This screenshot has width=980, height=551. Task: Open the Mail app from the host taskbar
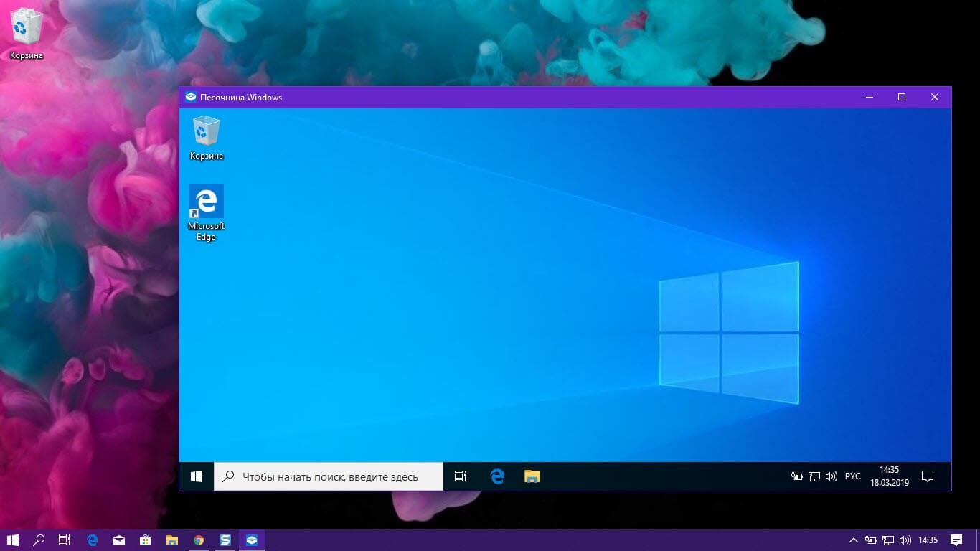click(119, 540)
